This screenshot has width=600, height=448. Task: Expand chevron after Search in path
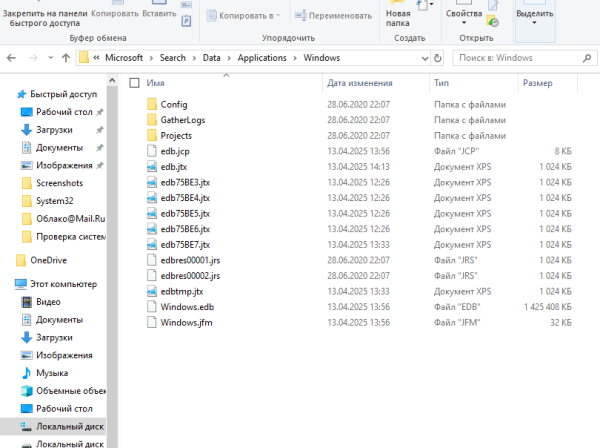click(194, 58)
